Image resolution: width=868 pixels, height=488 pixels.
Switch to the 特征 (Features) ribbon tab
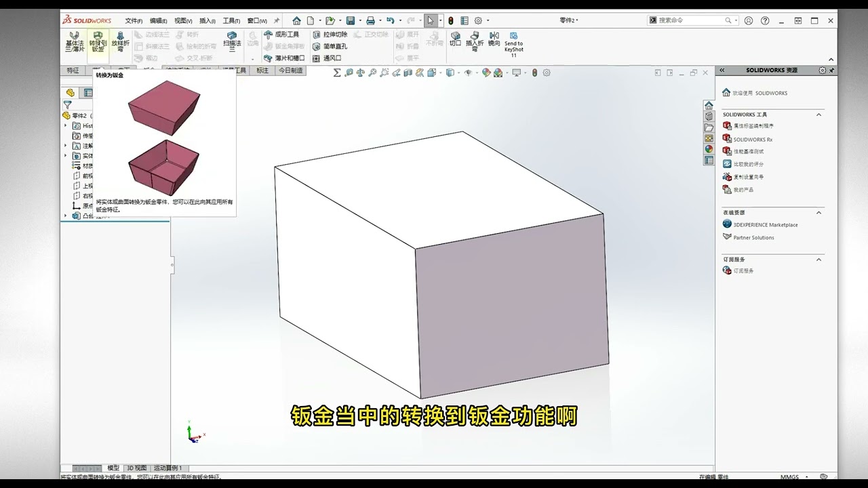pos(73,70)
